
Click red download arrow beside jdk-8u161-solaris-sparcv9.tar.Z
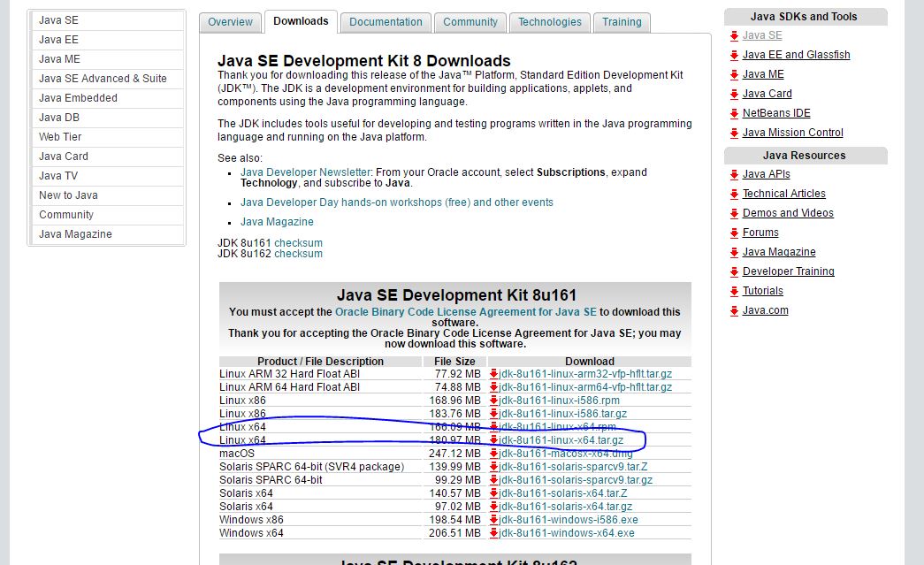pos(493,467)
